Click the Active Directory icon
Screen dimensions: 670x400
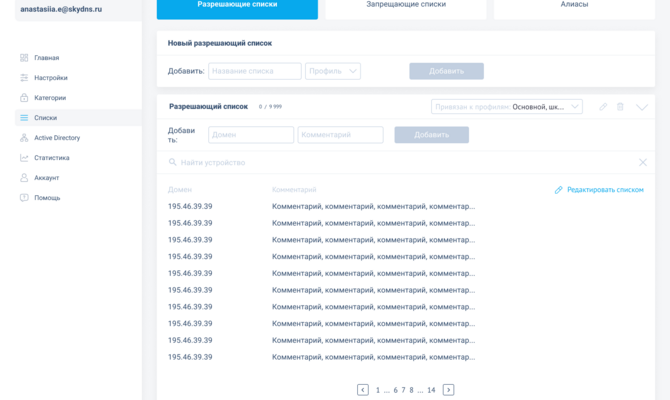click(24, 138)
